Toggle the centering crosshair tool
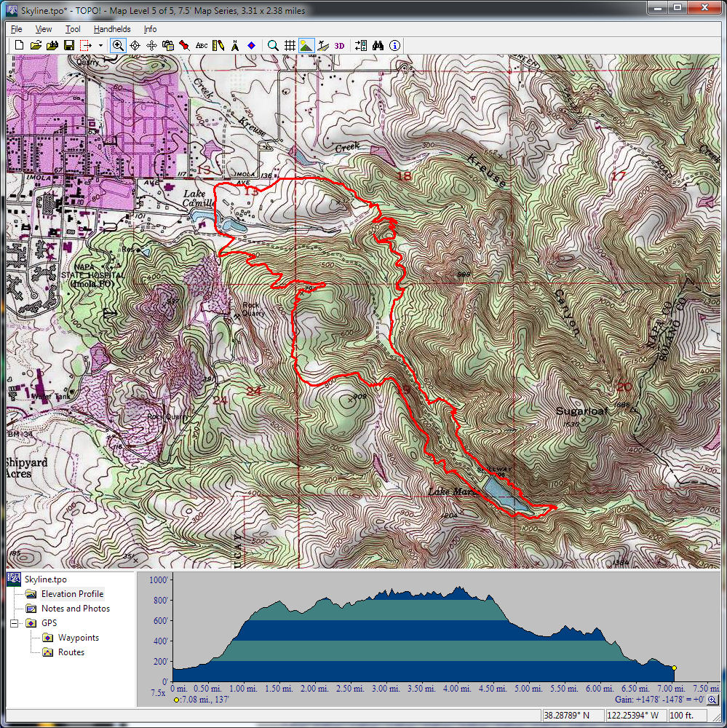Image resolution: width=727 pixels, height=728 pixels. point(135,45)
